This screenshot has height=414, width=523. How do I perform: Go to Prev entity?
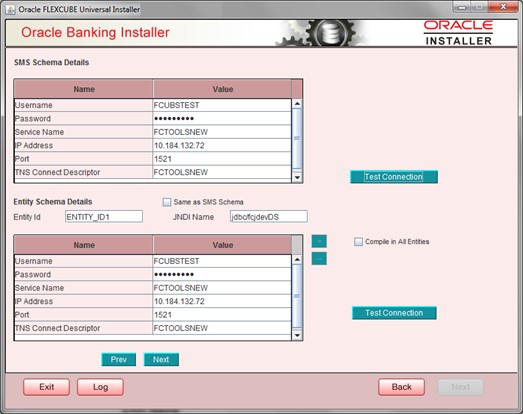(118, 359)
